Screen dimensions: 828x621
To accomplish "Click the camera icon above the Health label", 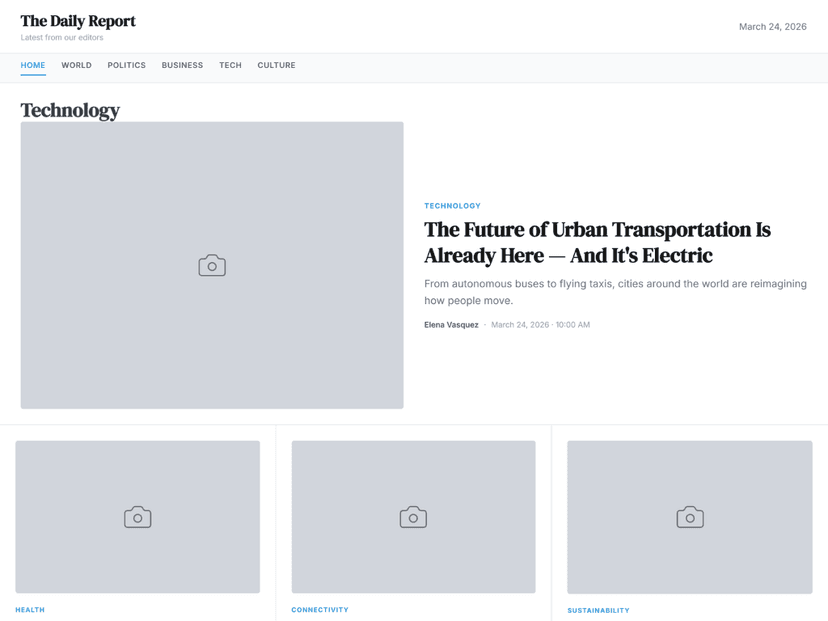I will pos(137,517).
